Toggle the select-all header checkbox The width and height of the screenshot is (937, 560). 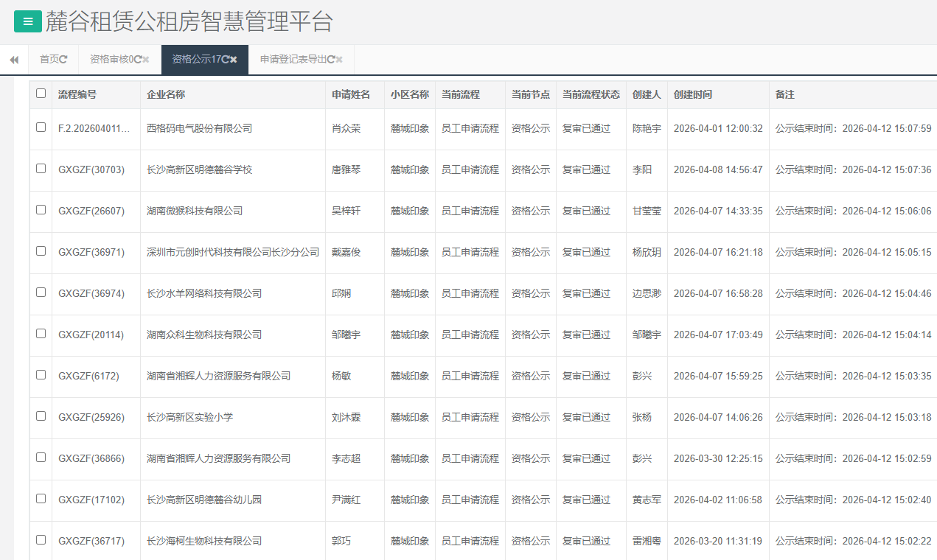41,94
